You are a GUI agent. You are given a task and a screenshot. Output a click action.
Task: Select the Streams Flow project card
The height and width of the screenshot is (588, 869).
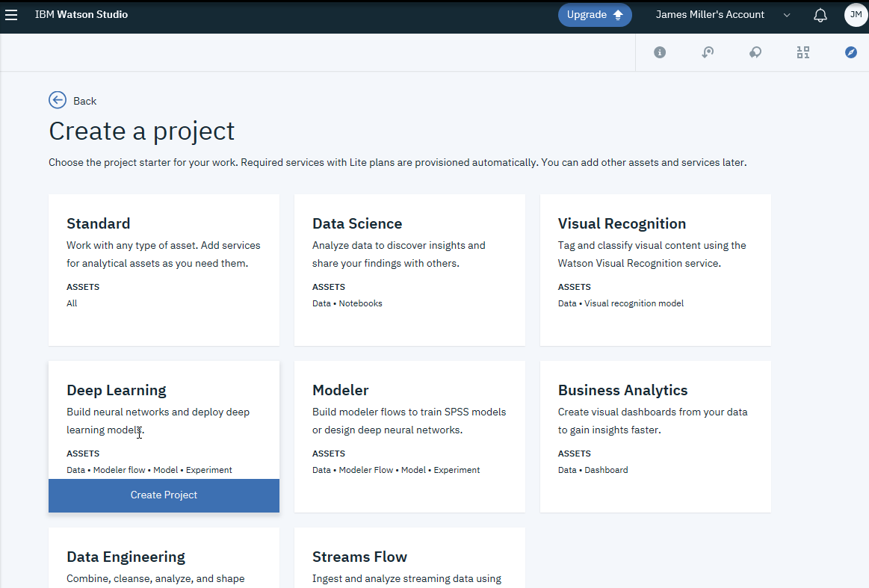409,557
